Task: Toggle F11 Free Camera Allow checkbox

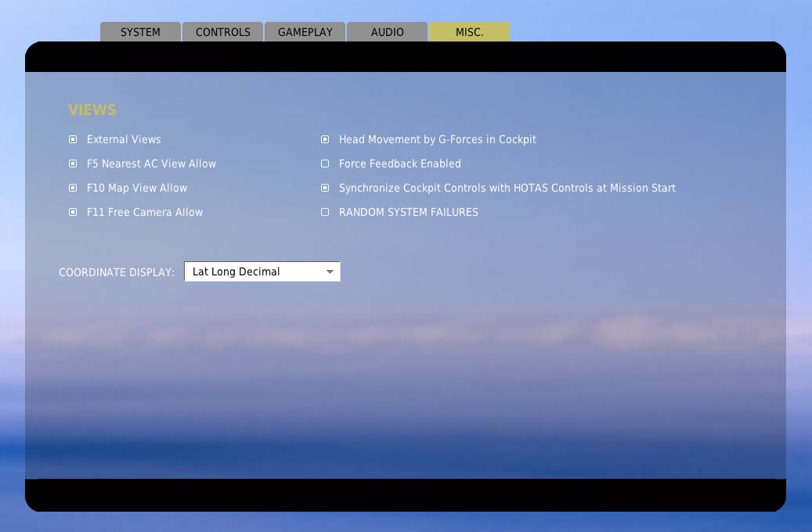Action: tap(73, 212)
